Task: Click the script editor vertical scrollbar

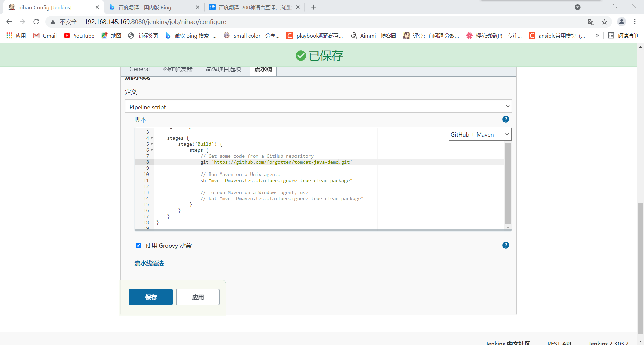Action: (x=508, y=184)
